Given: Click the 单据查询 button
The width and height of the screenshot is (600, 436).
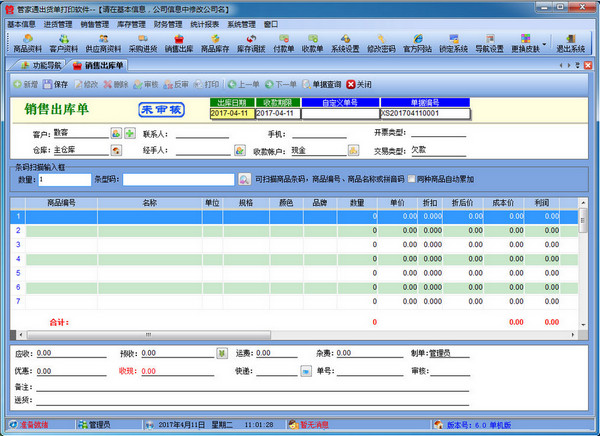Looking at the screenshot, I should tap(319, 84).
